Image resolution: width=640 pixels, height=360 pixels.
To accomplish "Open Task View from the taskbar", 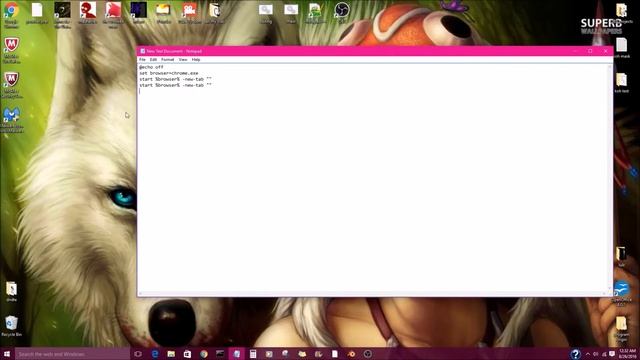I will click(138, 354).
